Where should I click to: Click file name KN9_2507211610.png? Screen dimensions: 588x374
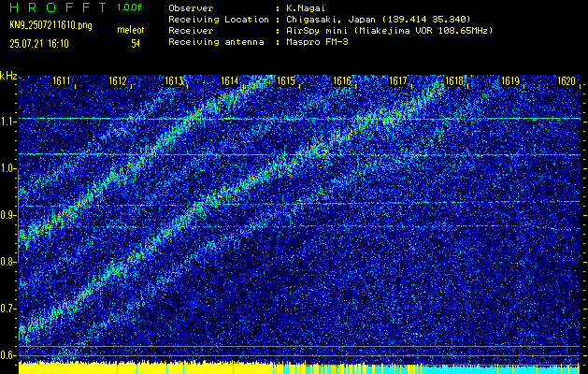[x=50, y=25]
